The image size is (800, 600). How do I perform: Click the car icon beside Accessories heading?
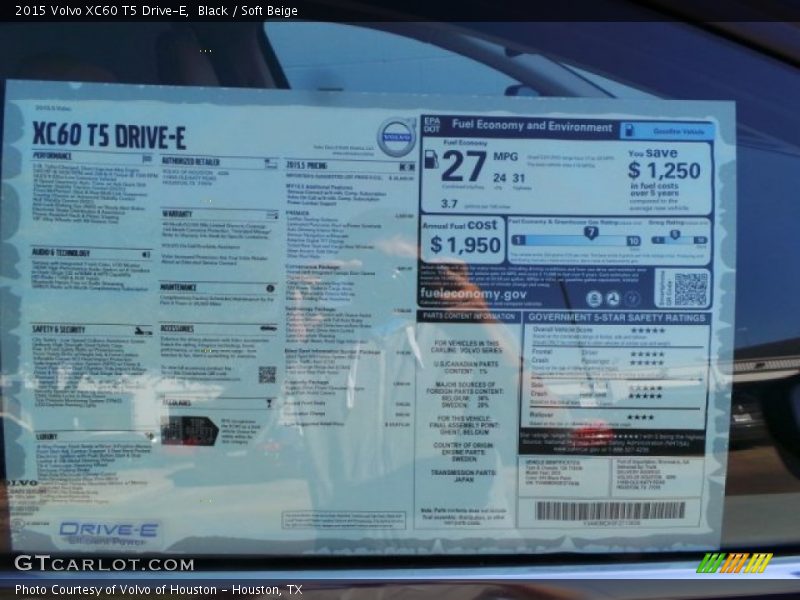pos(269,329)
